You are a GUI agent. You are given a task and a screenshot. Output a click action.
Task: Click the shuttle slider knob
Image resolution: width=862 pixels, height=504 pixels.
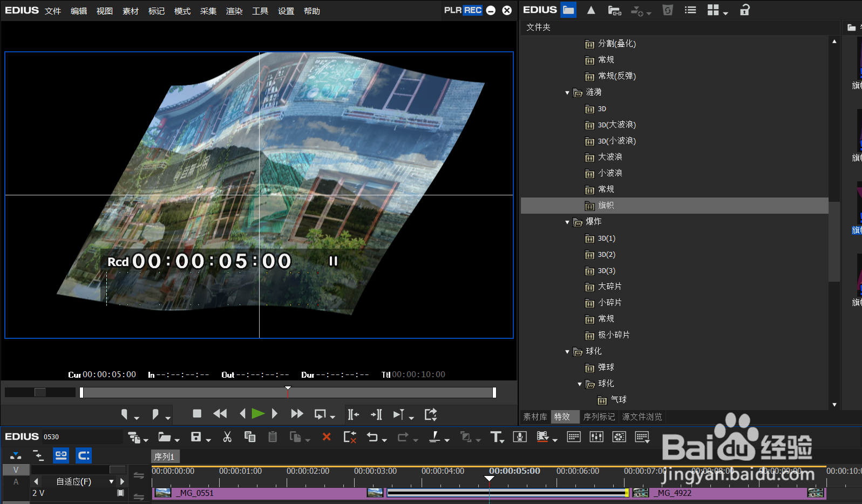point(40,392)
